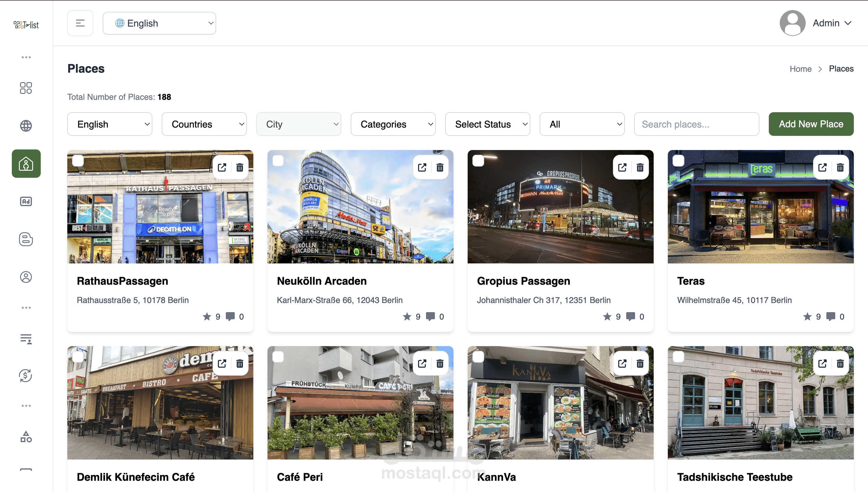Viewport: 868px width, 492px height.
Task: Focus the Search places input field
Action: [x=696, y=124]
